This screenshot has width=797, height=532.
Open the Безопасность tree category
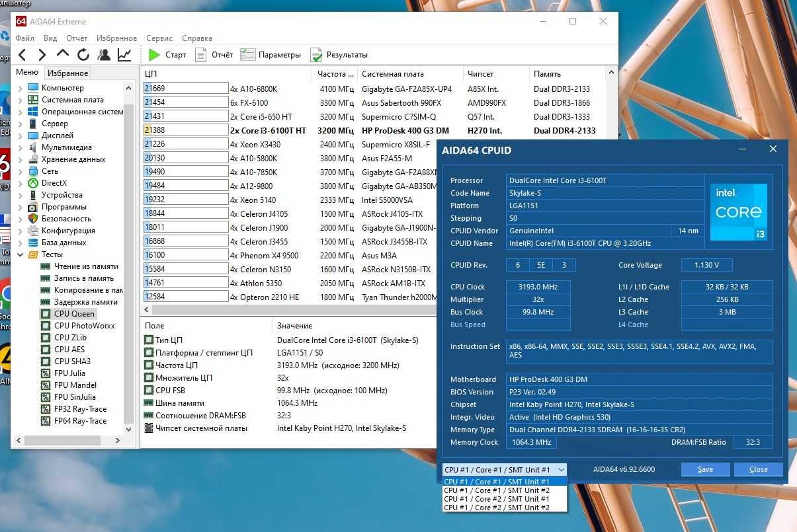click(60, 219)
